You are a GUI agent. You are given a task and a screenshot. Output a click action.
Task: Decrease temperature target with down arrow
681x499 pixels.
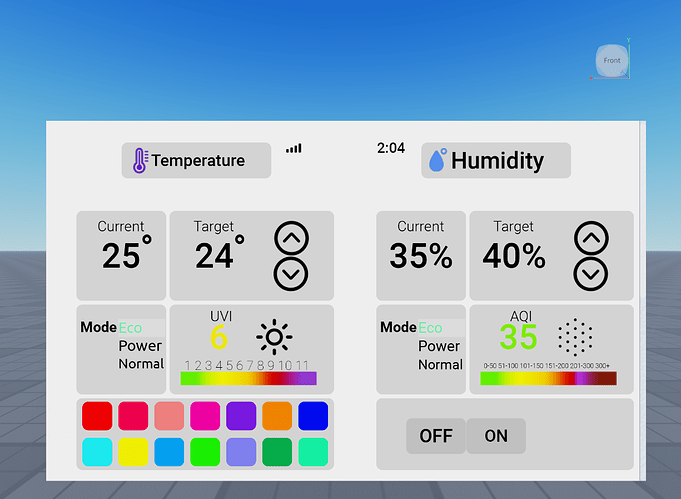[291, 273]
